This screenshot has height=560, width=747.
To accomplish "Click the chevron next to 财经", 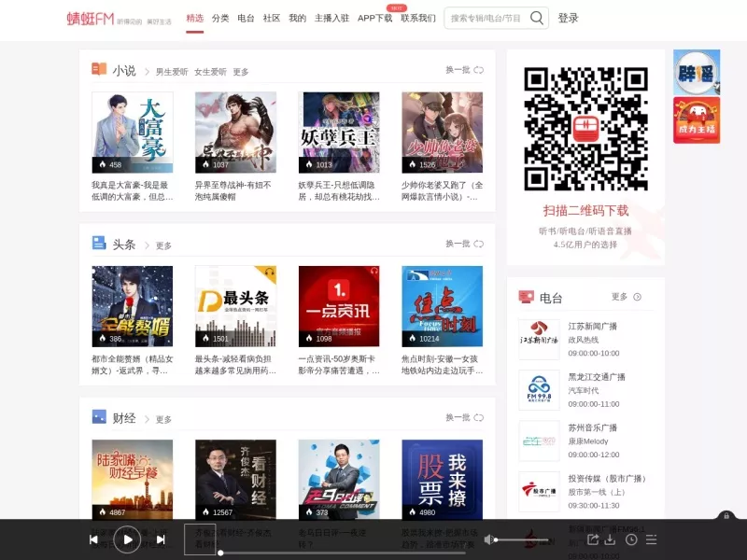I will [147, 419].
